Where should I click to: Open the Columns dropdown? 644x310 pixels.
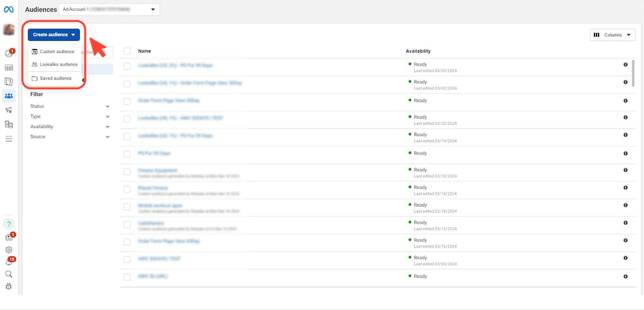tap(612, 35)
